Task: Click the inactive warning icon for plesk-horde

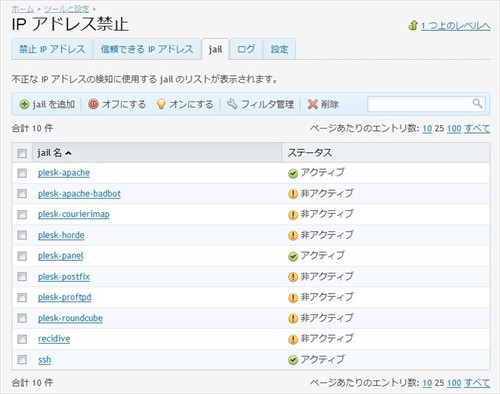Action: (x=293, y=236)
